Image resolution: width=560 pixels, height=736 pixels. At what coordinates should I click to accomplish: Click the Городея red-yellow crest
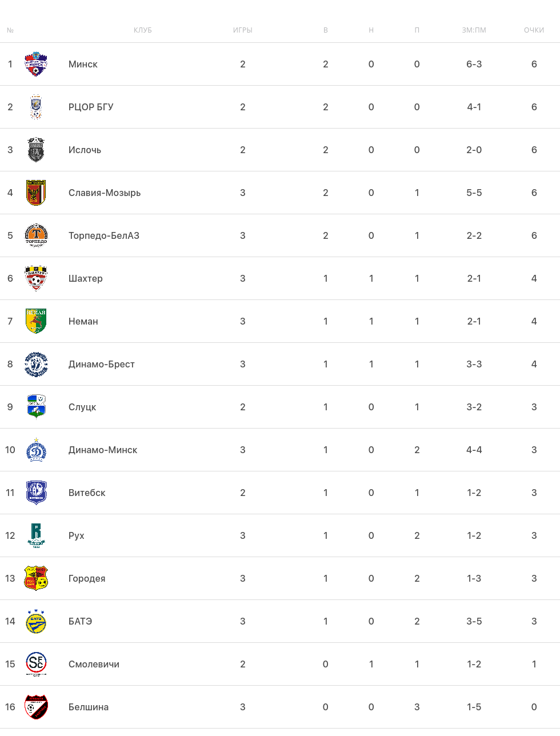(x=36, y=578)
